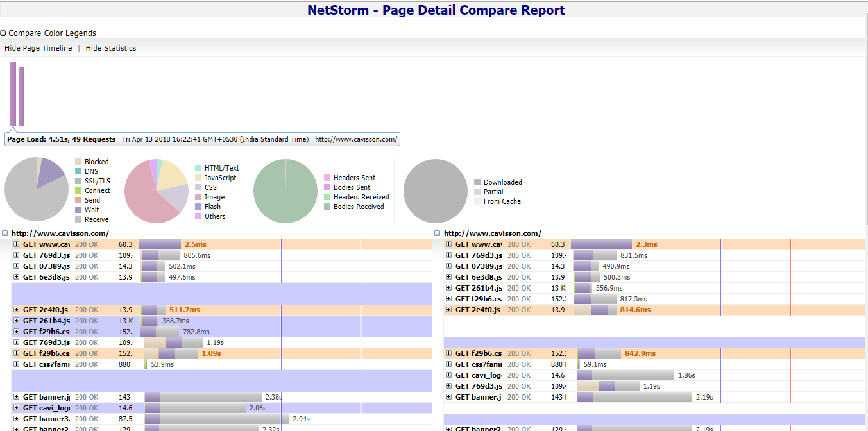This screenshot has width=868, height=431.
Task: Expand the banner3 request taking 2.94s
Action: [17, 419]
